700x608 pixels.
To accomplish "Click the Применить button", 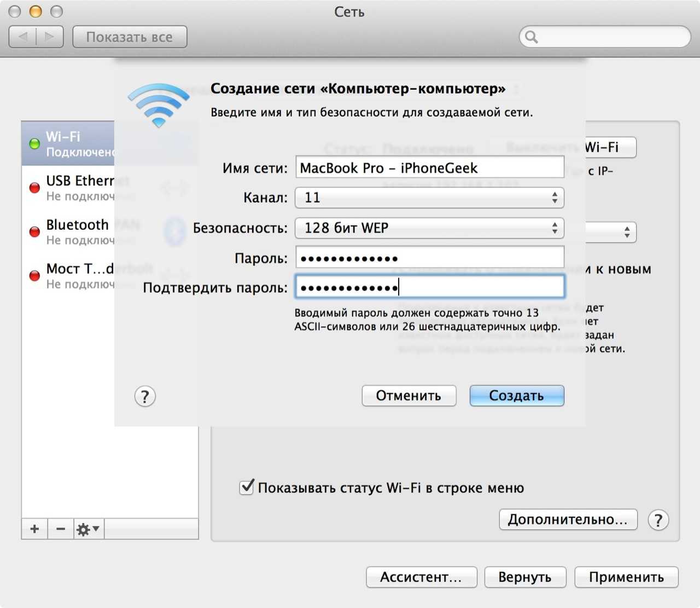I will point(626,577).
